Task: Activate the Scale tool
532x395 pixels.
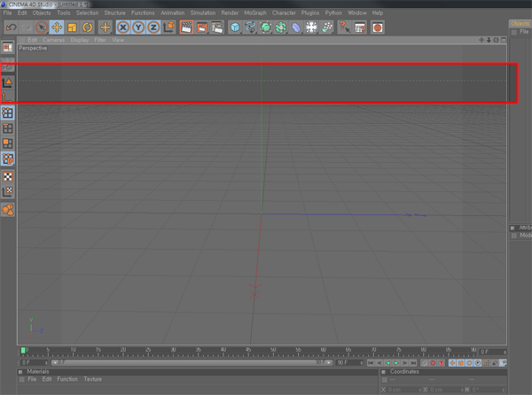Action: (x=72, y=27)
